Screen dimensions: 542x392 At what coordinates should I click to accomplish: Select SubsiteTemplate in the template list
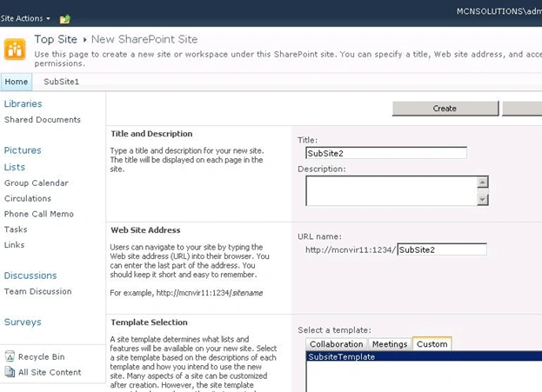425,356
